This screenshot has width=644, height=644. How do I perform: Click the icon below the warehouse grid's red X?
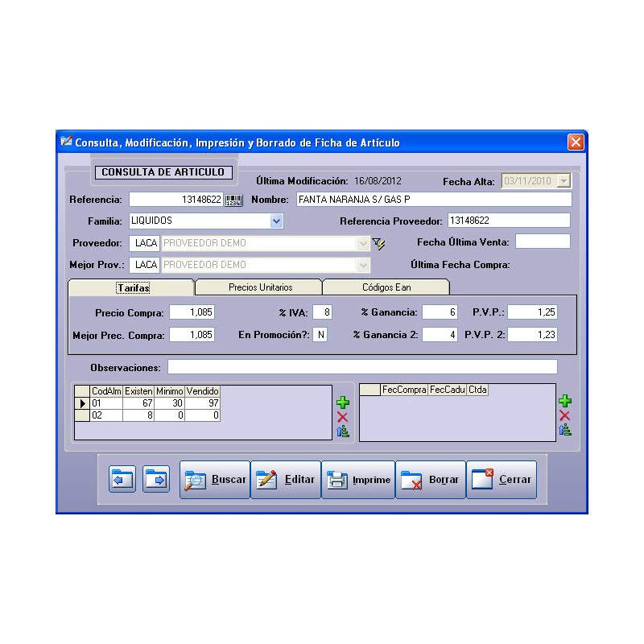click(x=342, y=431)
